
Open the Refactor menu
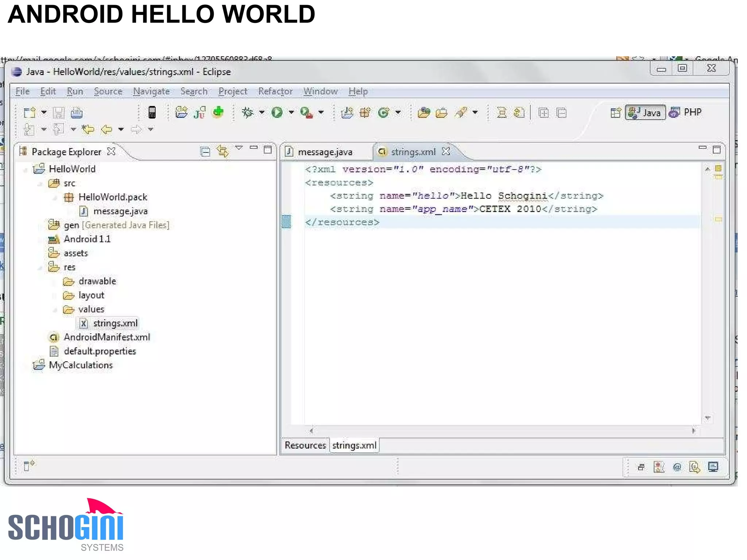pos(275,92)
